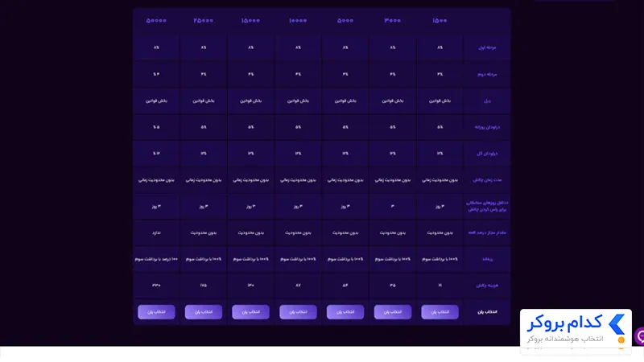Click the هزینه چالش value in 3000 column

392,286
